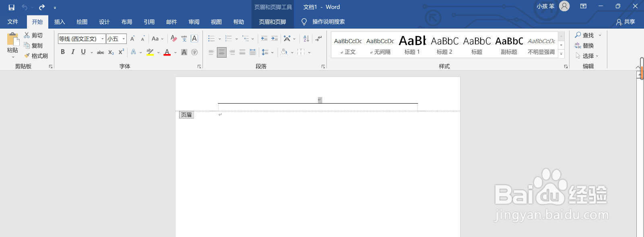Apply distributed alignment
The width and height of the screenshot is (644, 237).
coord(252,52)
